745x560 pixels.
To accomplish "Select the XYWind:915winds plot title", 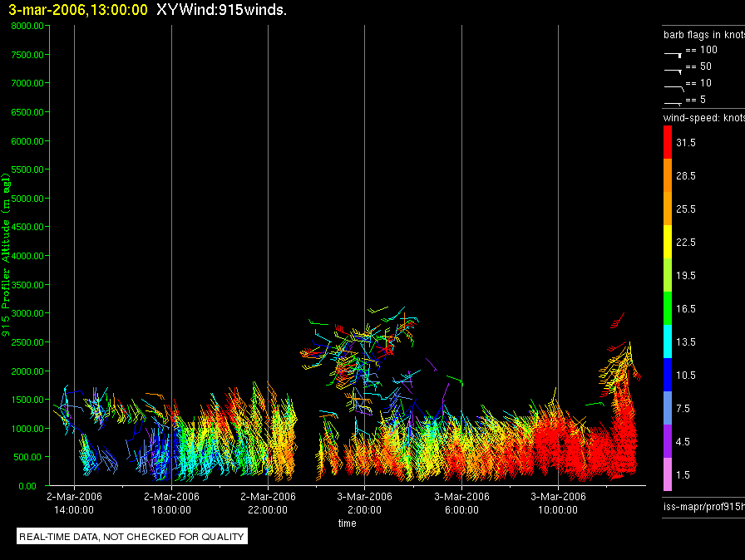I will [221, 10].
